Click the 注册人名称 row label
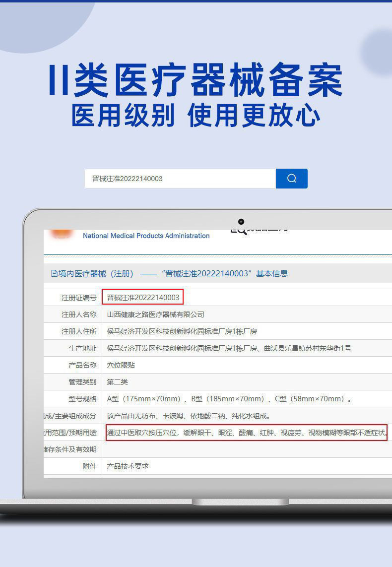The width and height of the screenshot is (392, 567). (x=79, y=315)
